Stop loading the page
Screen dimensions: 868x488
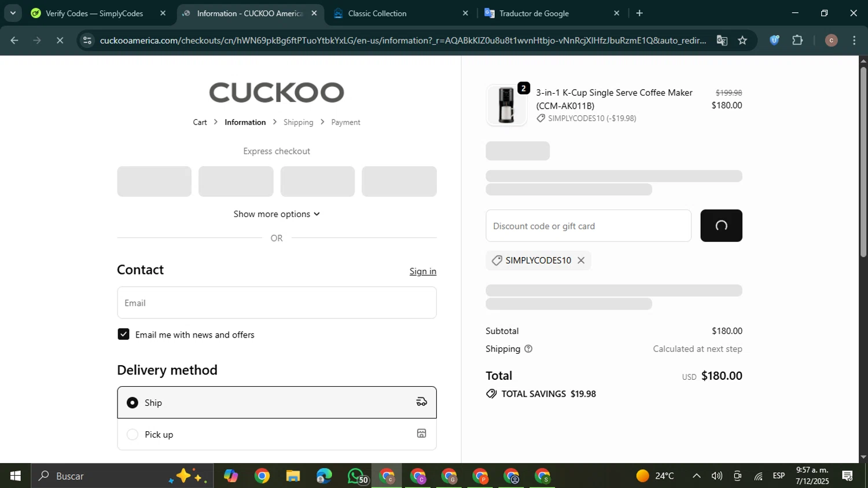(60, 41)
